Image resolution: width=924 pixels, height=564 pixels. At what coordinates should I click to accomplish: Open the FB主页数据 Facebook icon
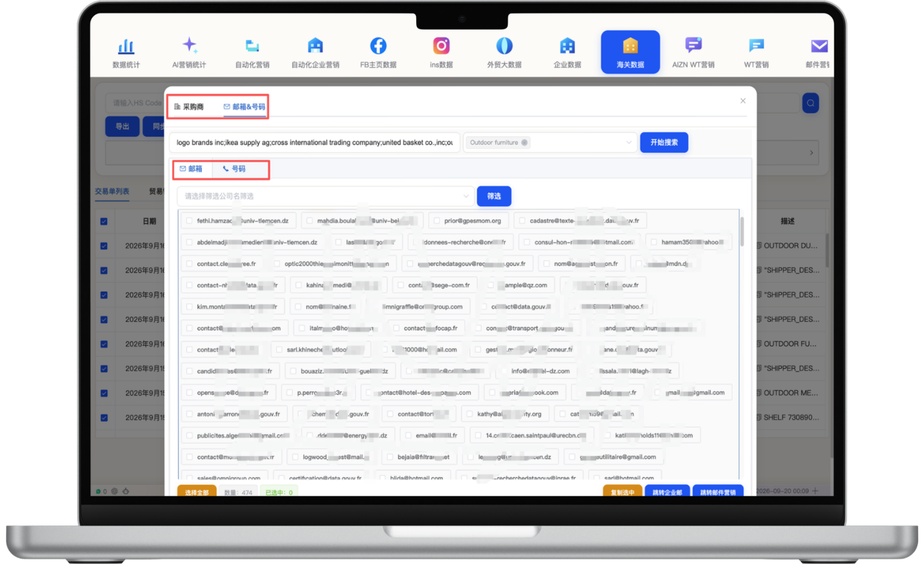tap(378, 46)
